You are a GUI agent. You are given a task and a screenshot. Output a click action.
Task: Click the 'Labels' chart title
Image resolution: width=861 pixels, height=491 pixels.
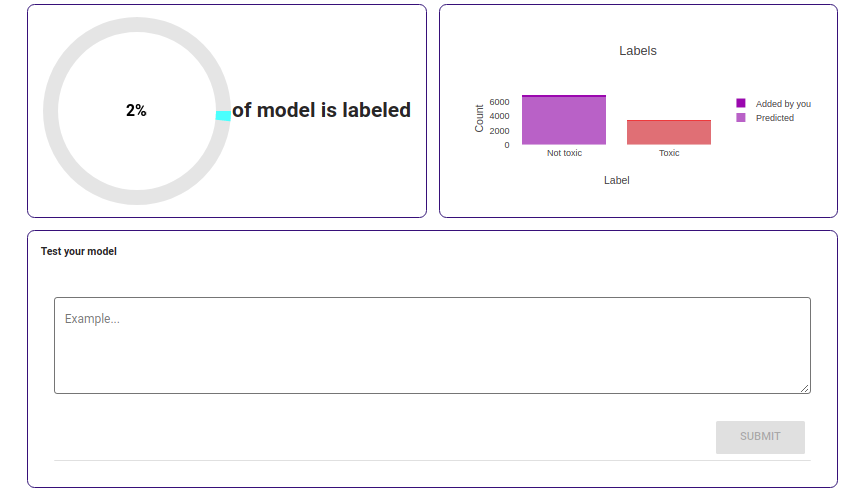click(637, 51)
